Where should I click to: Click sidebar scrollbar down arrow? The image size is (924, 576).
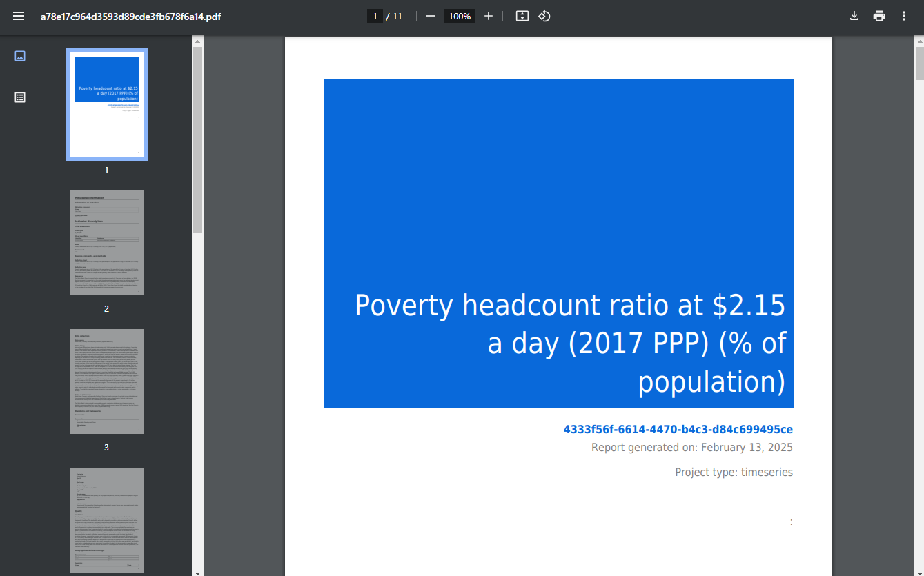(x=197, y=572)
